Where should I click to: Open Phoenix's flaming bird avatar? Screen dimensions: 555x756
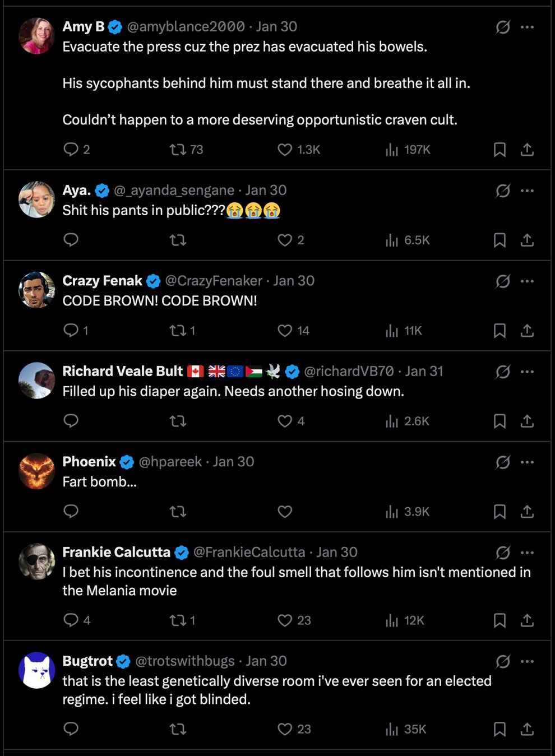[x=37, y=471]
